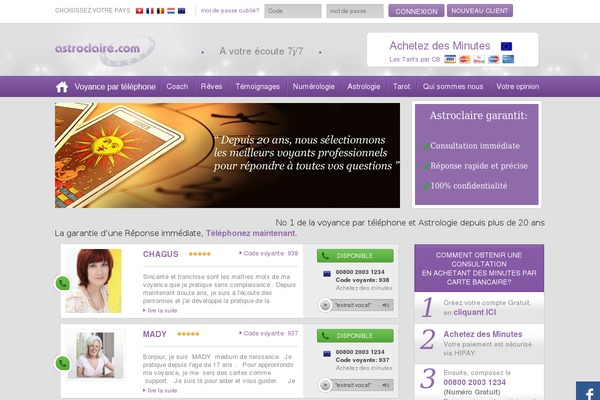Click 'Téléphonez maintenant' link

[251, 233]
